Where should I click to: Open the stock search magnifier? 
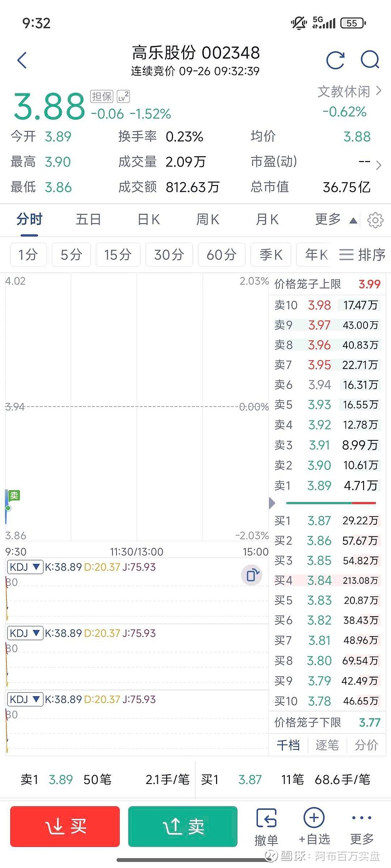369,60
